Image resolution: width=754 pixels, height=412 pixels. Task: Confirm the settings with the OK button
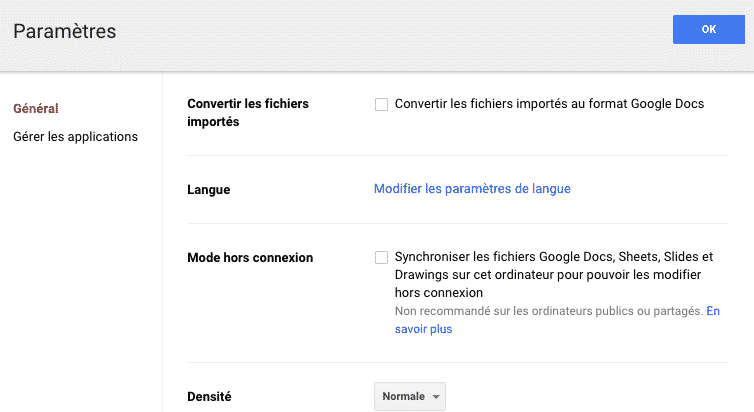click(x=708, y=29)
